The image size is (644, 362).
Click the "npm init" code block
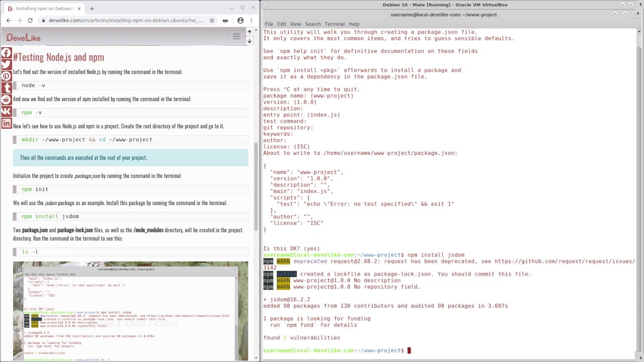point(131,189)
